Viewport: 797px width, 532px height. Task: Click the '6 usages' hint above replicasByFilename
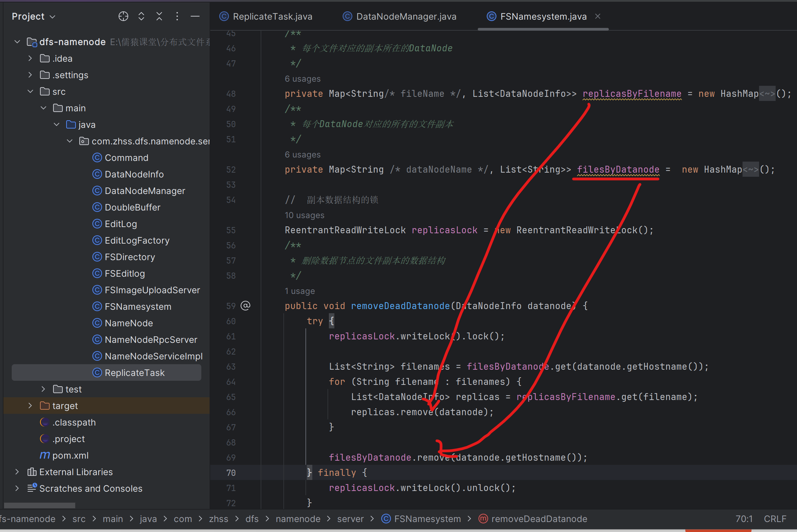pyautogui.click(x=303, y=79)
